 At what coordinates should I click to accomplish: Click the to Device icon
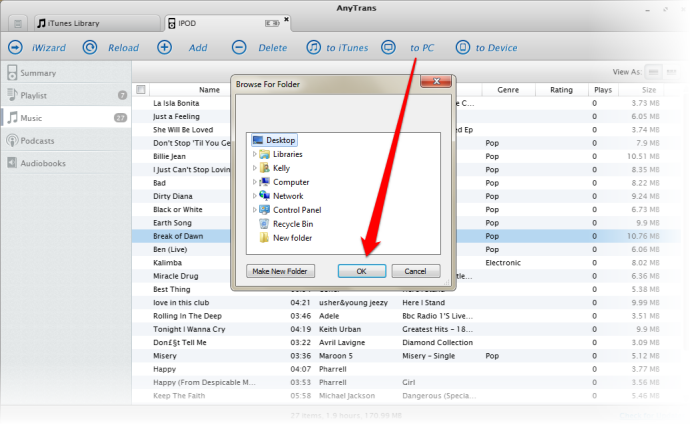tap(462, 47)
